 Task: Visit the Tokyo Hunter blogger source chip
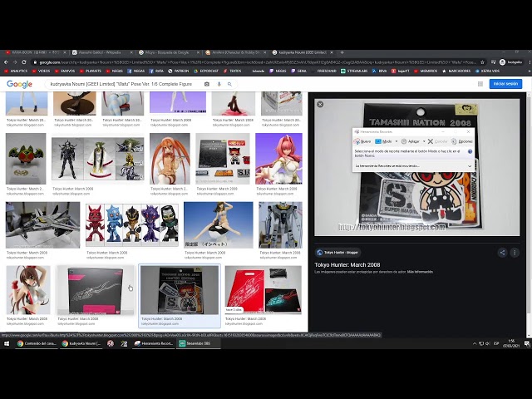(x=337, y=253)
